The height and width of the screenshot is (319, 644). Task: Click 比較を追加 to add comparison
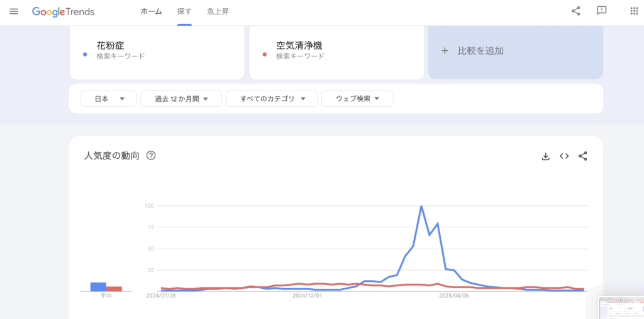516,53
